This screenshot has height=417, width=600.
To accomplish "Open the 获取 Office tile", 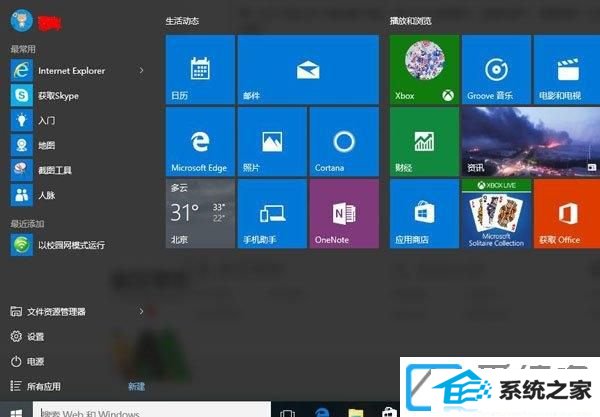I will pos(567,214).
